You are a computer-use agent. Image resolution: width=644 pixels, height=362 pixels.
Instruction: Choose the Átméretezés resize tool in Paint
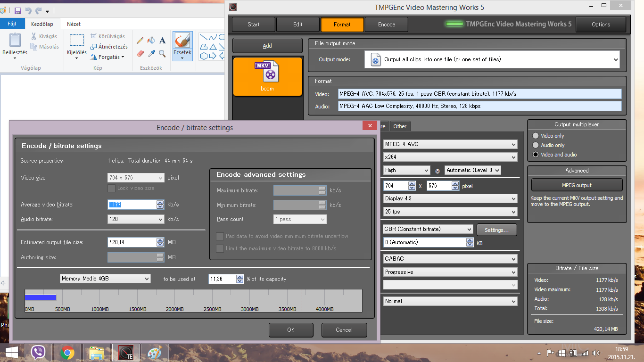[x=109, y=47]
